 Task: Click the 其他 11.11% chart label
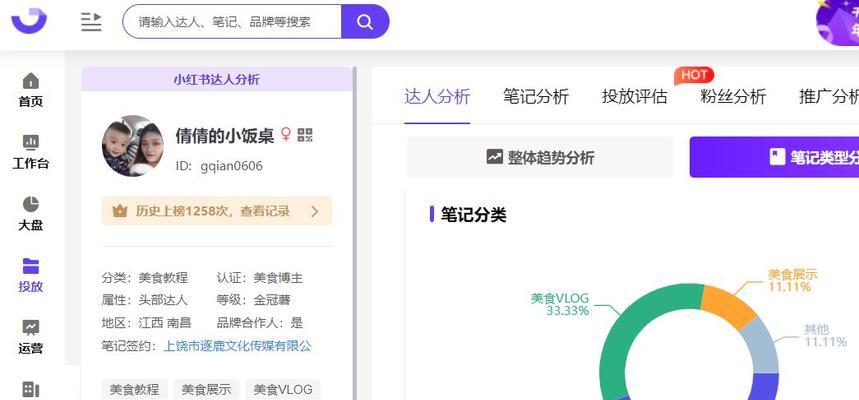click(x=825, y=335)
